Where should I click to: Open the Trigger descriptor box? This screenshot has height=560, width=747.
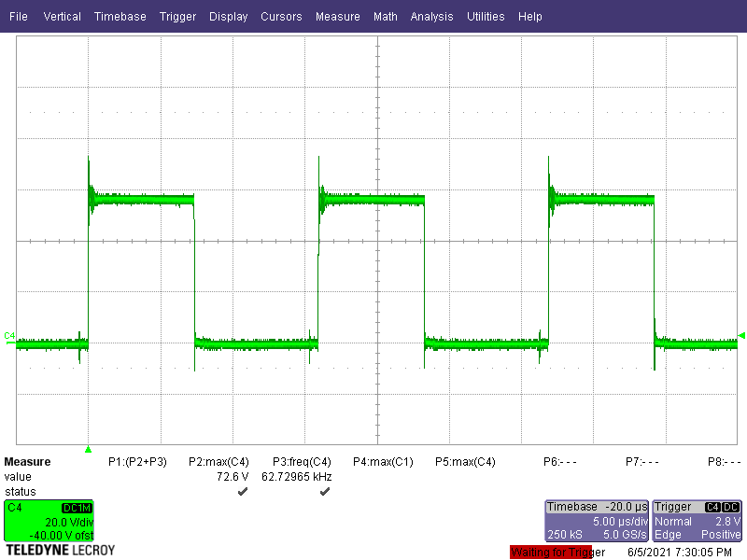pos(697,521)
